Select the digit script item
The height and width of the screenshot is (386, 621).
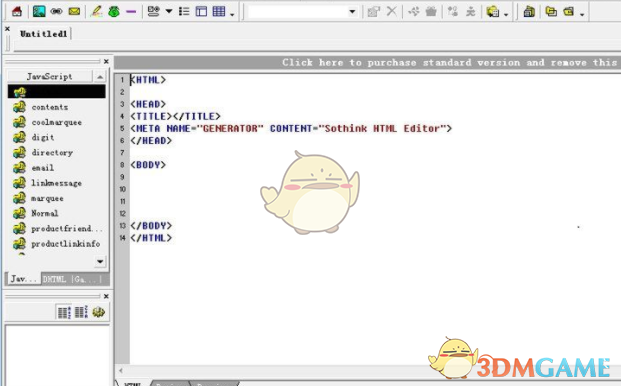point(43,137)
